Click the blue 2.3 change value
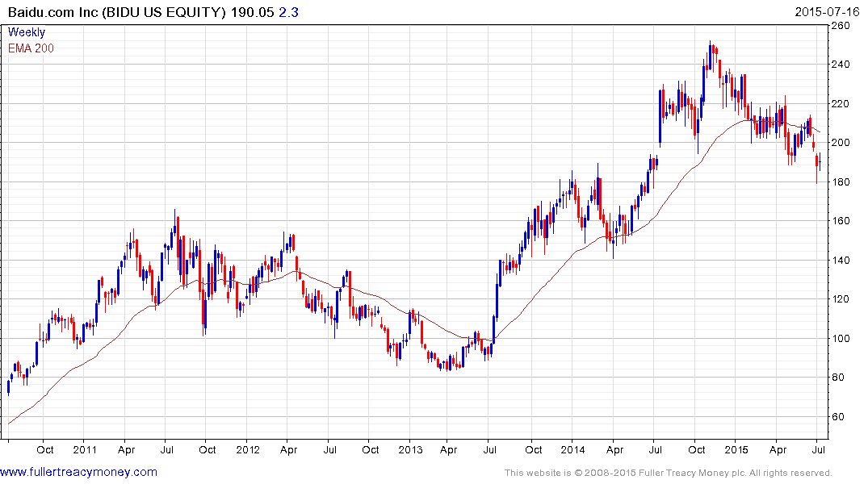The image size is (868, 484). click(288, 12)
